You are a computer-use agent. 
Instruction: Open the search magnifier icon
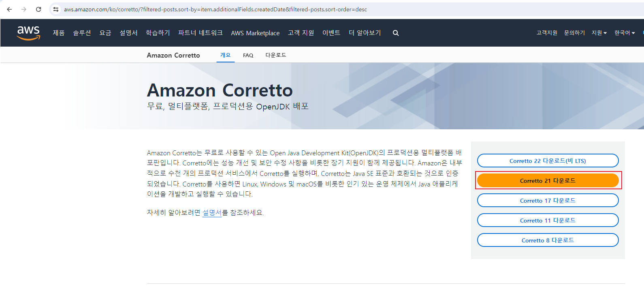(x=396, y=33)
